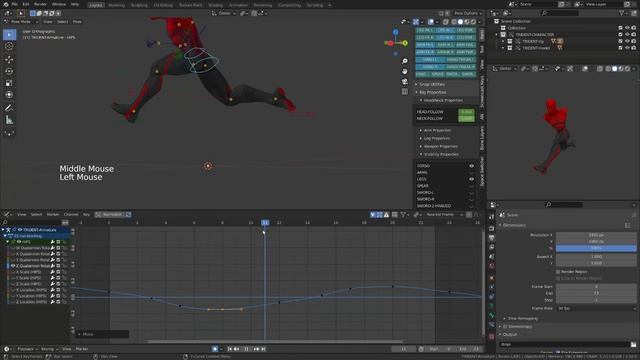Open graph editor Channel menu
This screenshot has height=360, width=640.
(x=71, y=214)
